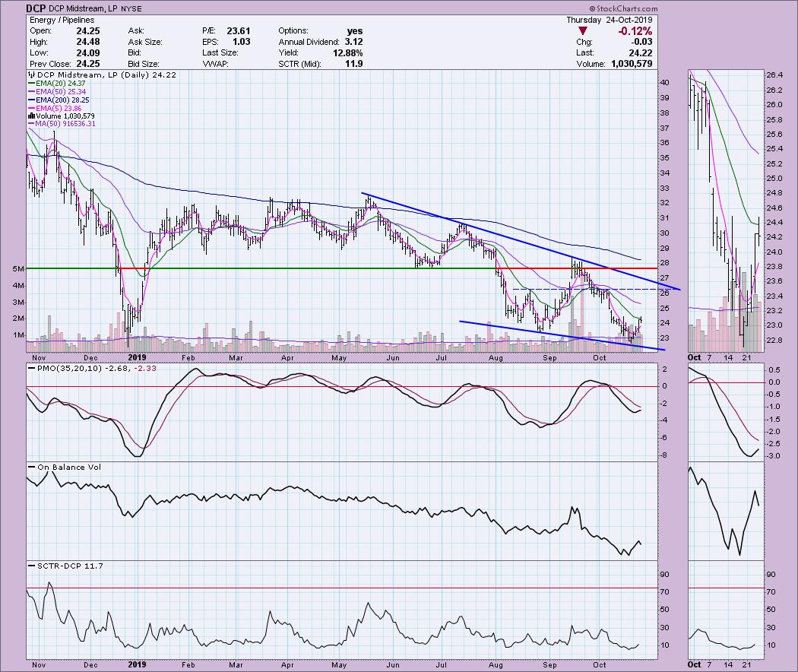The width and height of the screenshot is (798, 672).
Task: Click the price bar icon beside the Daily legend
Action: (x=32, y=74)
